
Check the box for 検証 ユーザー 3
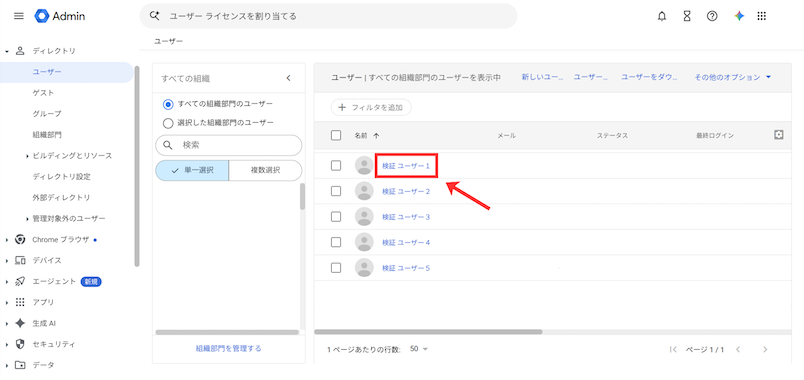pos(336,216)
